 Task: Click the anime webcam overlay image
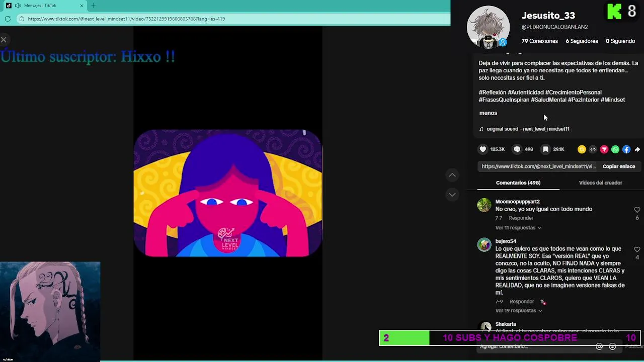coord(50,311)
